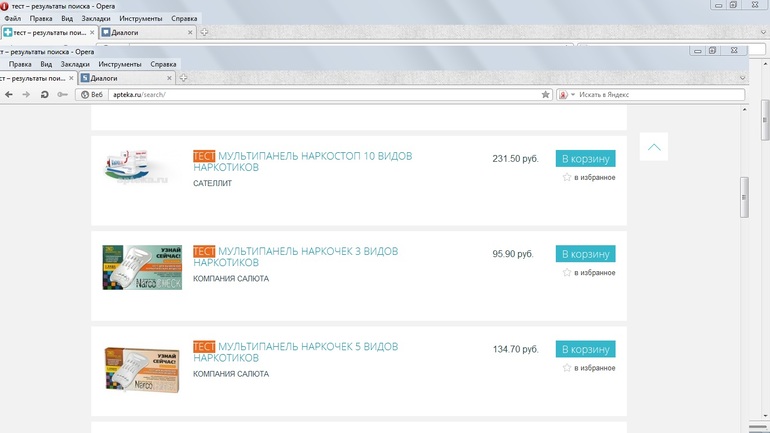Bookmark the page with the address bar star
This screenshot has height=433, width=770.
pyautogui.click(x=545, y=95)
